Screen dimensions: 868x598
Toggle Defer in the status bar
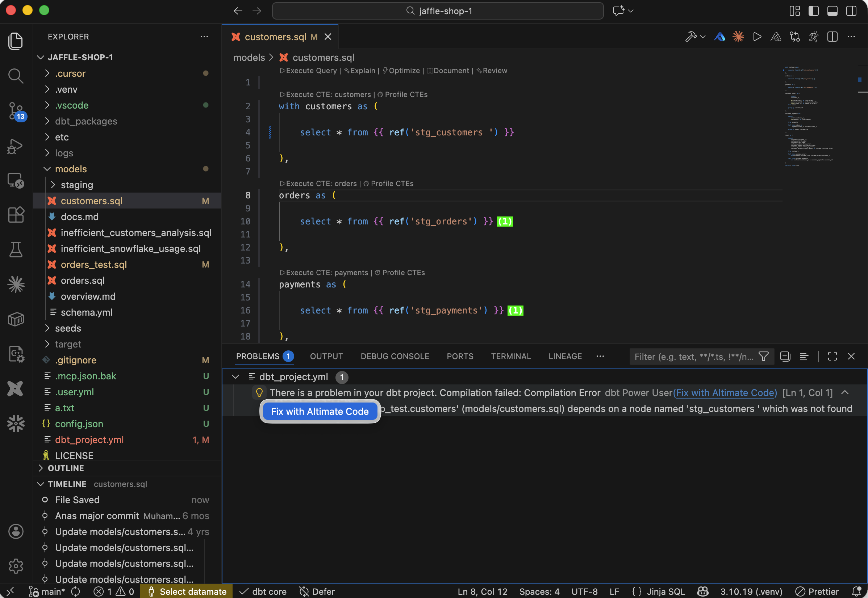point(317,591)
